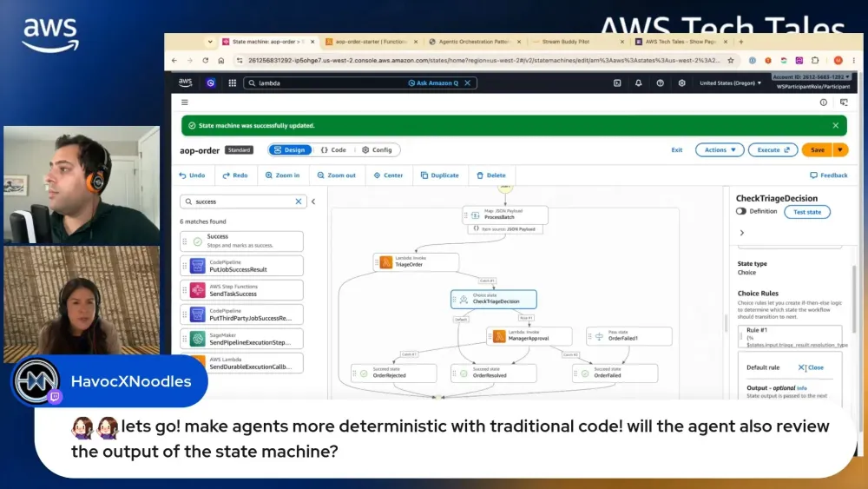Switch to aop-order-starter browser tab
This screenshot has width=868, height=489.
[x=371, y=42]
